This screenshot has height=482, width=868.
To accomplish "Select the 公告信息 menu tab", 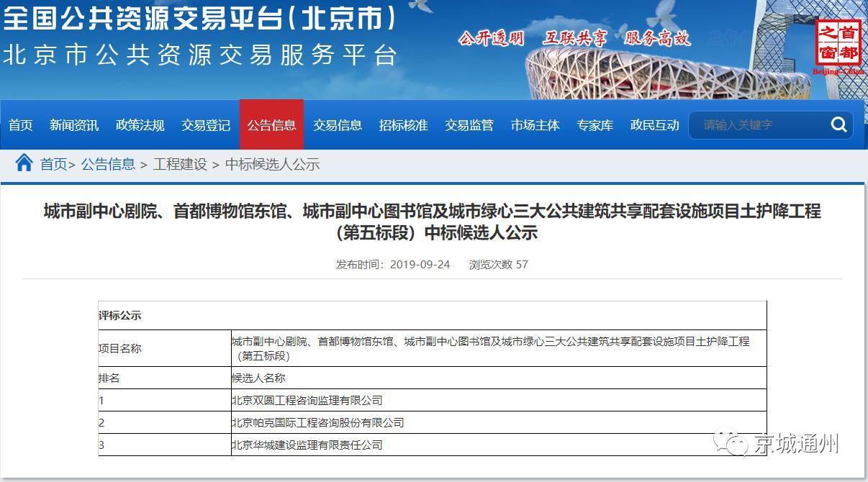I will coord(271,124).
